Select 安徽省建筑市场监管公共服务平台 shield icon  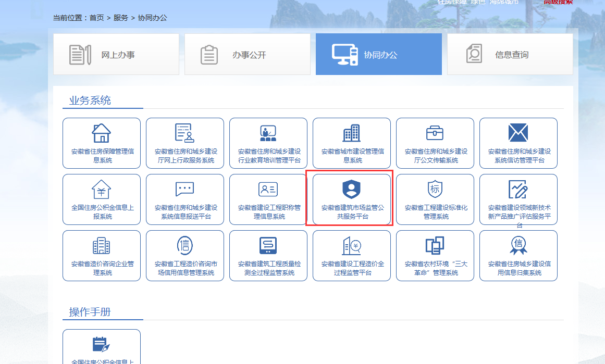[351, 190]
